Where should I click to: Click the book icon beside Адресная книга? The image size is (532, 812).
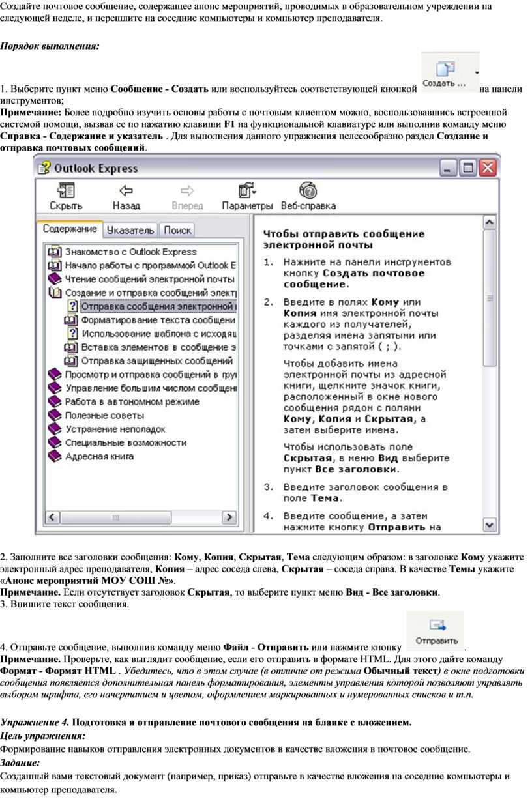click(x=55, y=456)
